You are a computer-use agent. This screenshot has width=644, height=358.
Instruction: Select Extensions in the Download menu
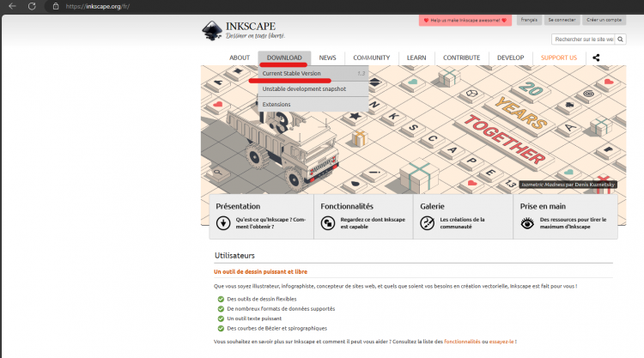point(276,104)
